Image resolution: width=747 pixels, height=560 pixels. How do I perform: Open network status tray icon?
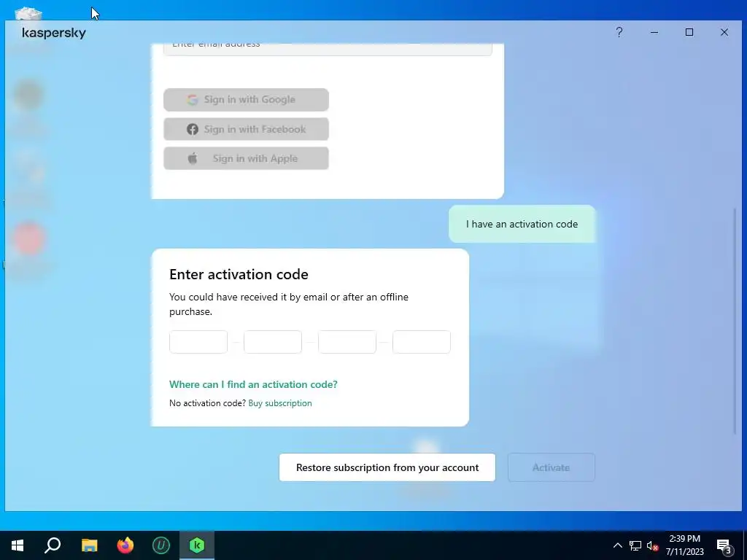click(x=635, y=545)
